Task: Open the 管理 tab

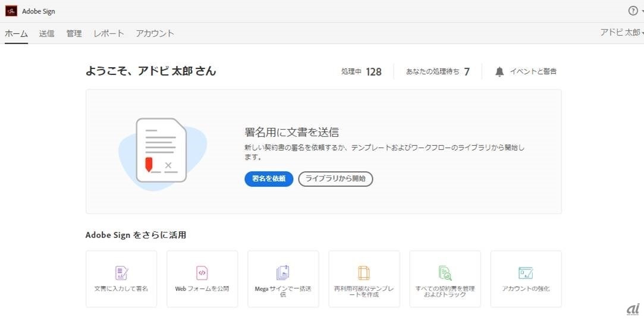Action: tap(74, 33)
